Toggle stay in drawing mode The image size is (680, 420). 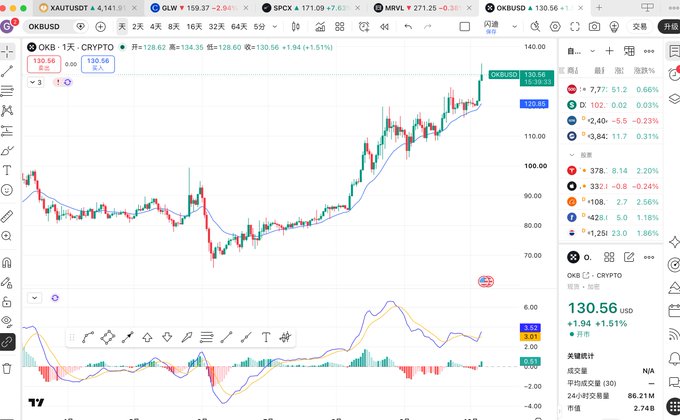[7, 282]
